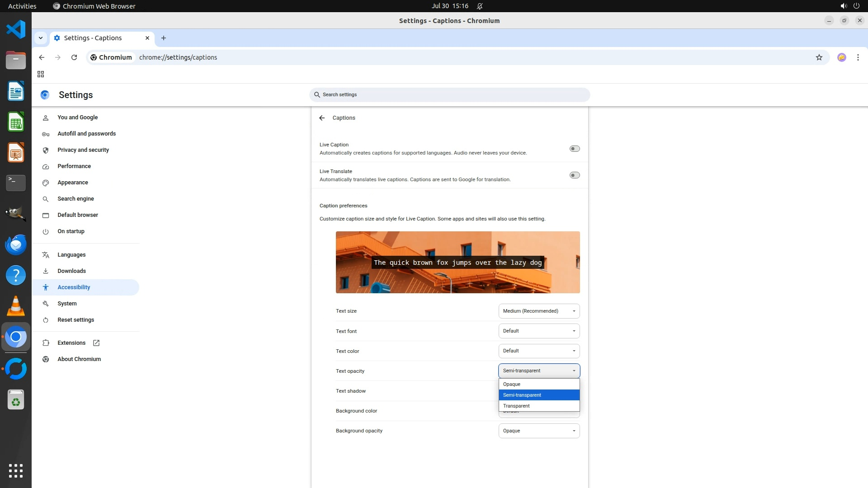Open a new tab with plus

pyautogui.click(x=164, y=38)
